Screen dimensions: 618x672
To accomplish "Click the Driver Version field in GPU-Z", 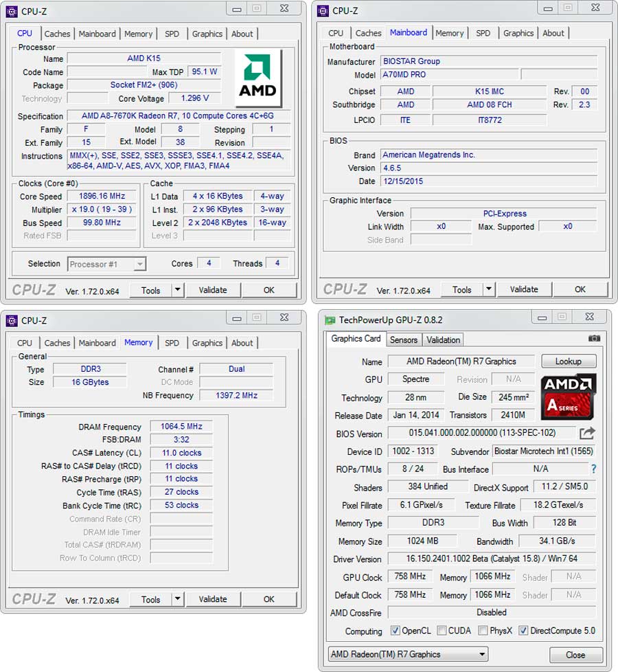I will click(x=492, y=559).
